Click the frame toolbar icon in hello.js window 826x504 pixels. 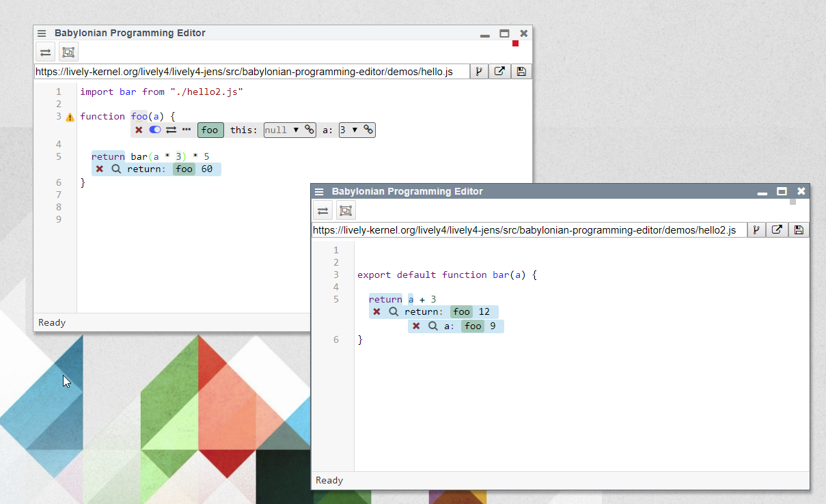(68, 52)
